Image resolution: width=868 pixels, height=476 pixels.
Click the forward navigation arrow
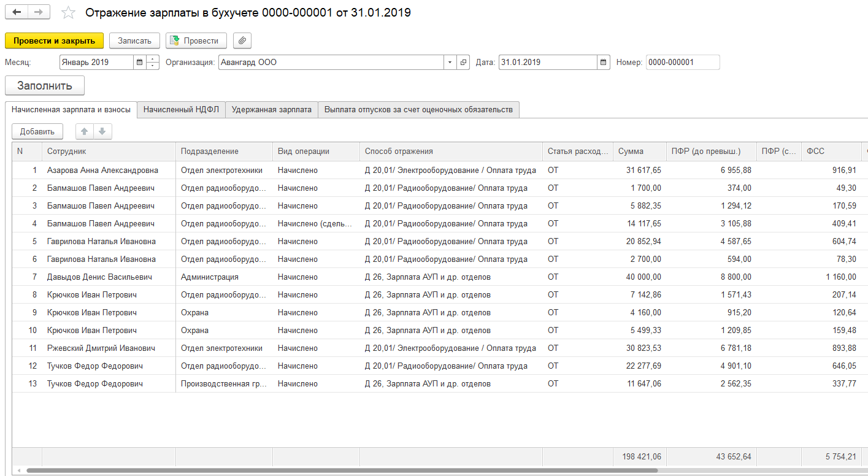tap(39, 12)
